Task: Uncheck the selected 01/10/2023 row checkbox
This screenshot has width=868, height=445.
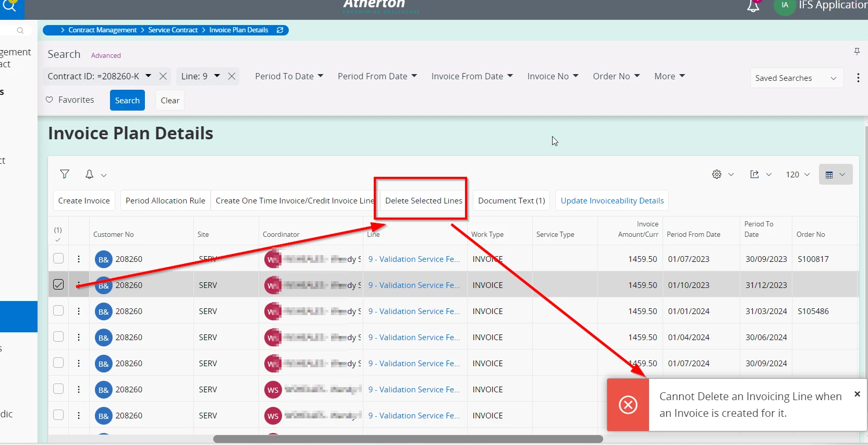Action: (x=58, y=284)
